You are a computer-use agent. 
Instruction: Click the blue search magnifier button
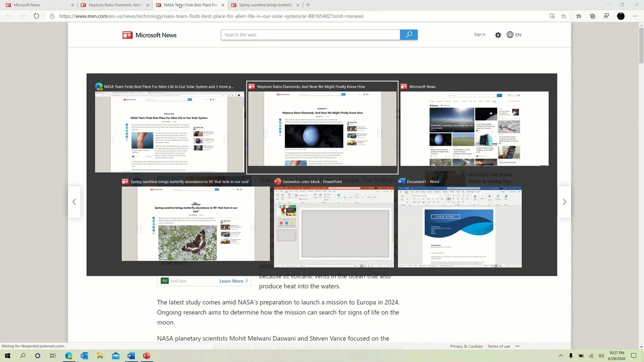[x=409, y=35]
